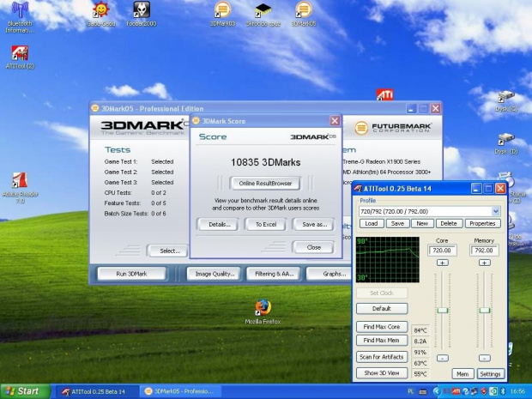Open the 3DMark03 desktop shortcut
The width and height of the screenshot is (532, 399).
pyautogui.click(x=222, y=15)
